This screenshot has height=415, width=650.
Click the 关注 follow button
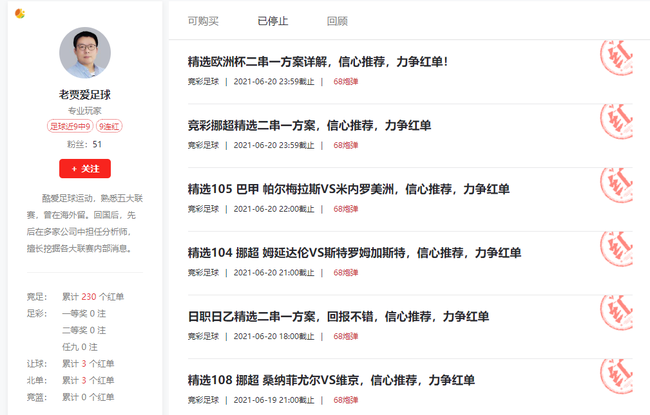(85, 169)
